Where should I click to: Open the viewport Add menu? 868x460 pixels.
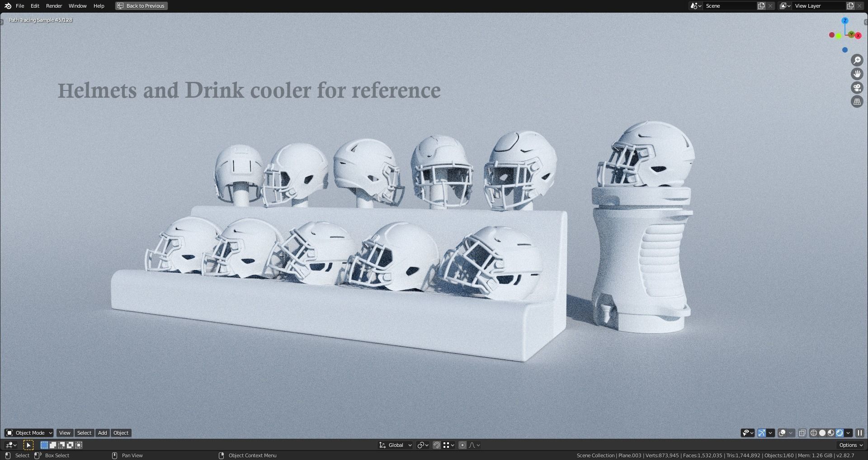coord(103,433)
